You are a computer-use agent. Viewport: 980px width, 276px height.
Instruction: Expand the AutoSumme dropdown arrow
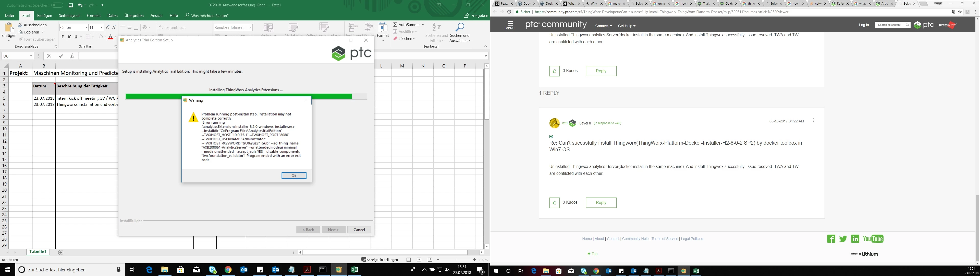pos(423,25)
